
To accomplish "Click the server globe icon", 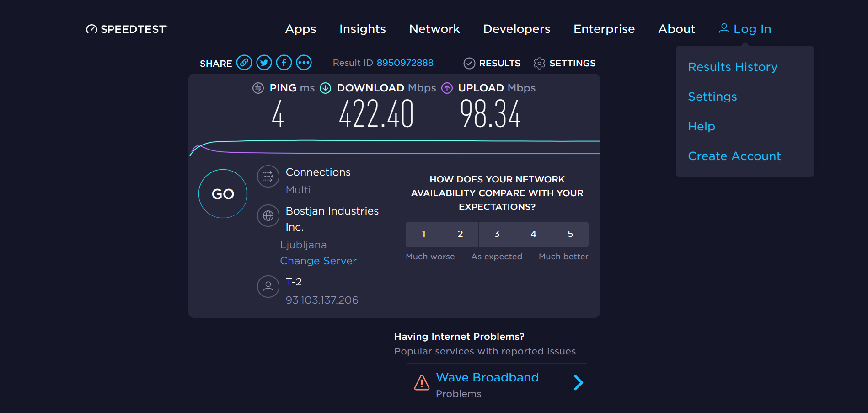I will click(x=268, y=215).
